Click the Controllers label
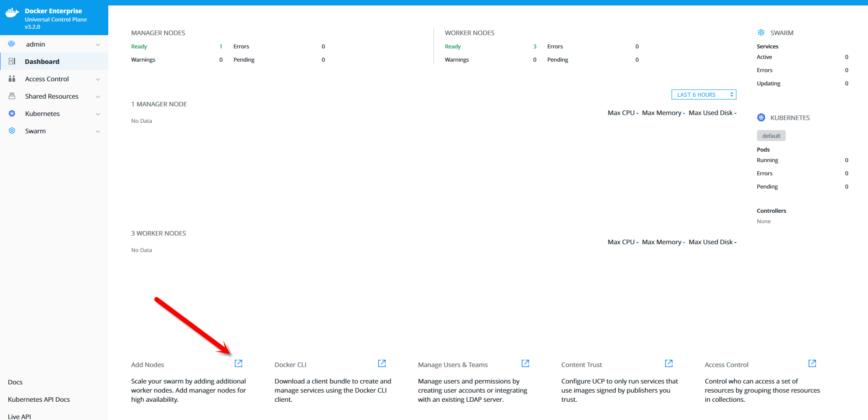The height and width of the screenshot is (420, 868). coord(771,211)
